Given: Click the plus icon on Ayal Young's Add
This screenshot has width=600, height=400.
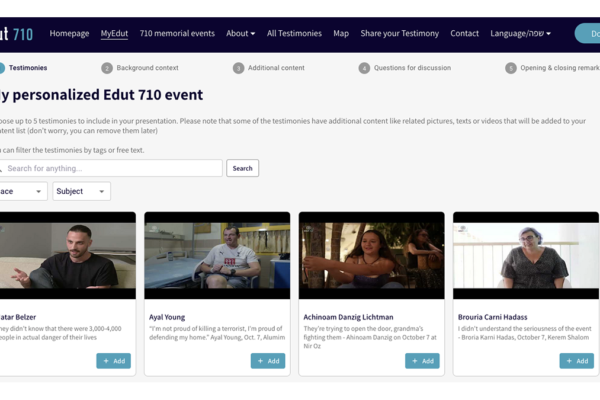Looking at the screenshot, I should click(x=260, y=361).
